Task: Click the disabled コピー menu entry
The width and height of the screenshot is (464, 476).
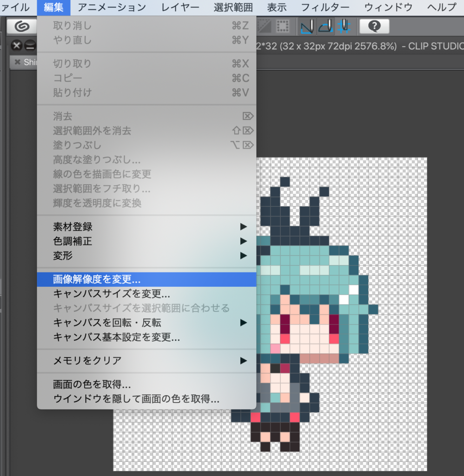Action: [x=146, y=78]
